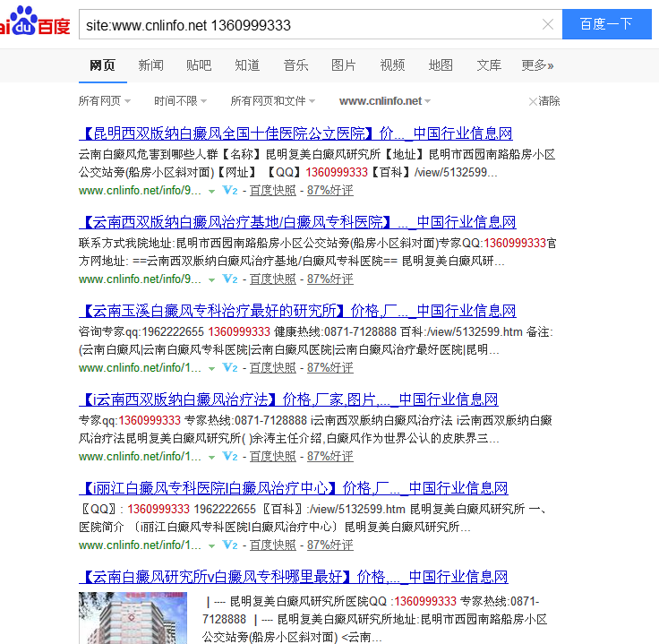Open the 时间不限 time filter dropdown

[181, 101]
